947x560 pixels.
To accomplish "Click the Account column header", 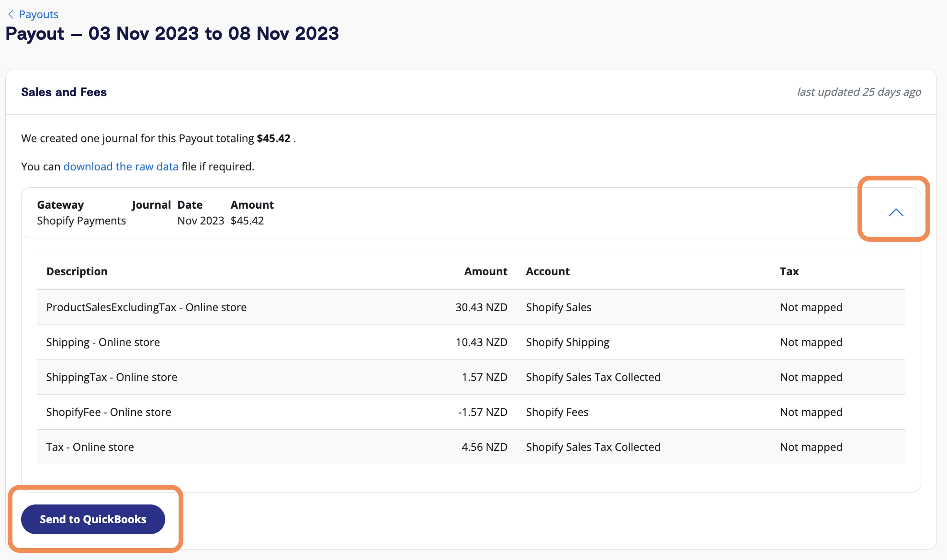I will point(548,271).
